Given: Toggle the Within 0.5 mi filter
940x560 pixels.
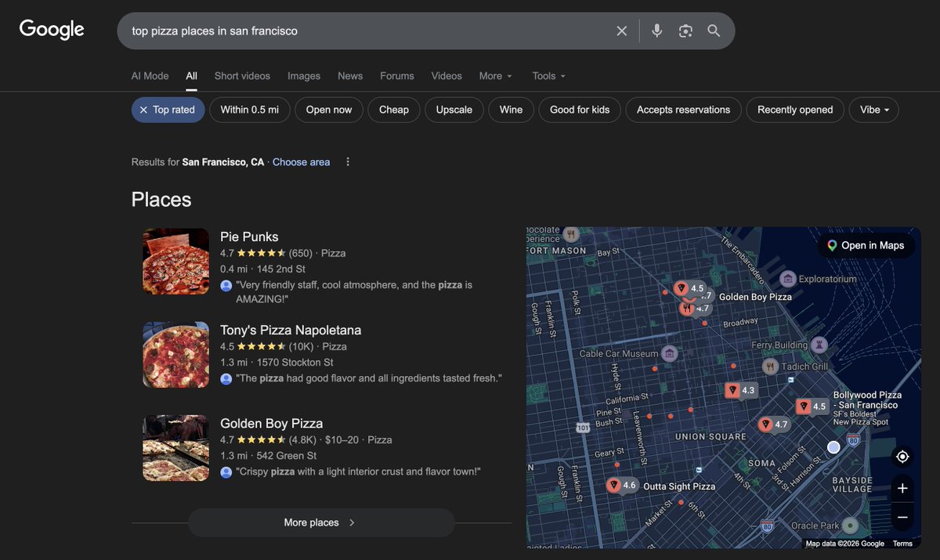Looking at the screenshot, I should click(249, 110).
